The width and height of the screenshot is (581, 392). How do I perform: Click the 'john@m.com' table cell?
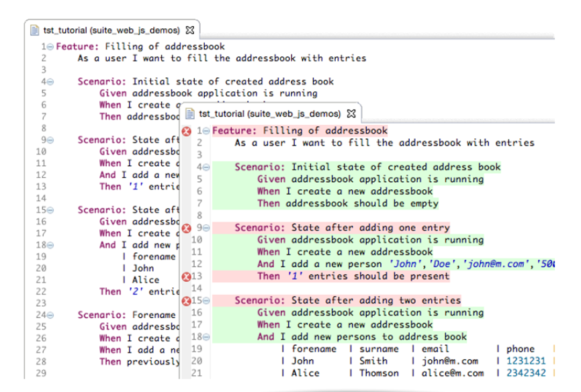[450, 361]
